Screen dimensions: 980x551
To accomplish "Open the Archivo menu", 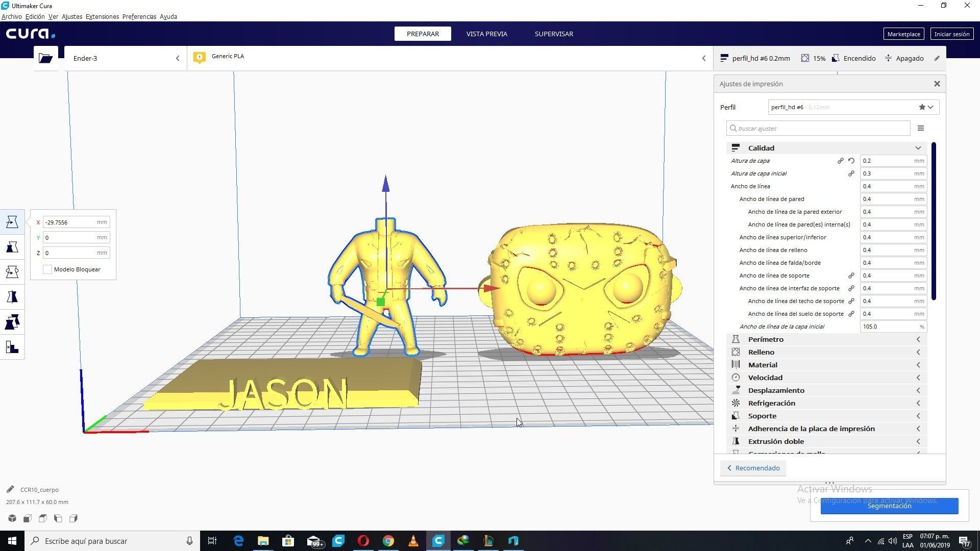I will click(x=11, y=16).
